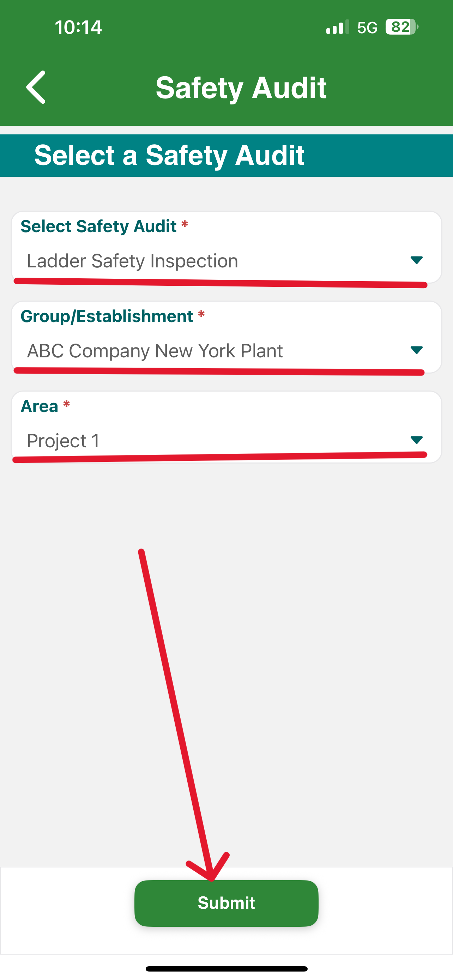Tap the green Submit button
453x980 pixels.
[226, 903]
